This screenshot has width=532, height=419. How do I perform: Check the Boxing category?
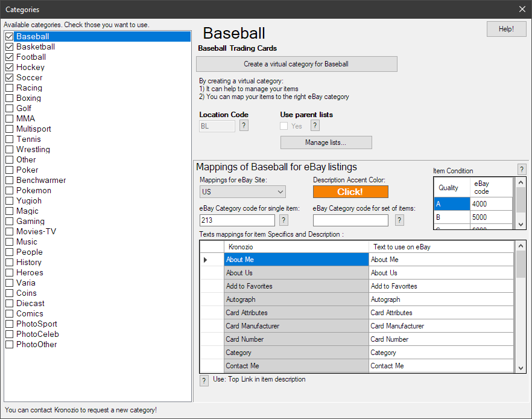pos(10,98)
